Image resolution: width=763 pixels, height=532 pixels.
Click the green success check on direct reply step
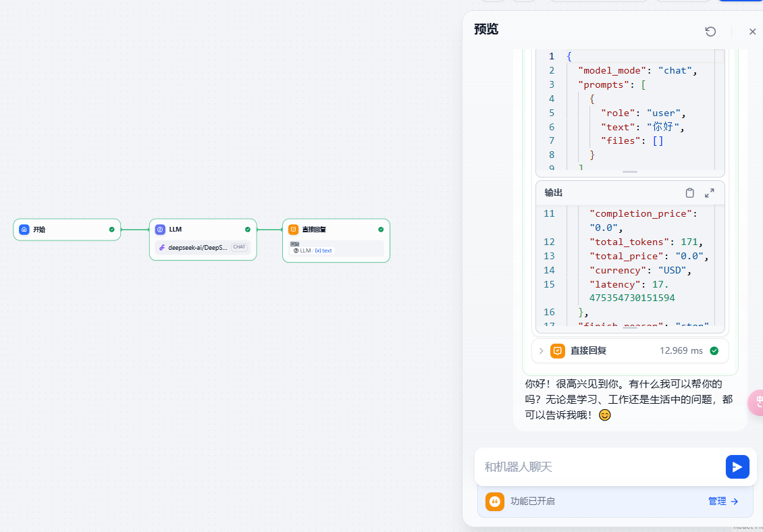point(714,351)
